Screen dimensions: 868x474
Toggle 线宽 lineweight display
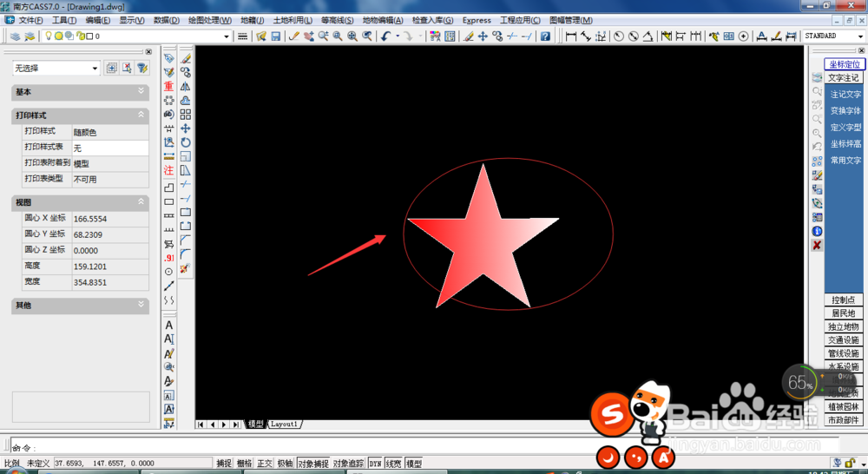pos(393,464)
